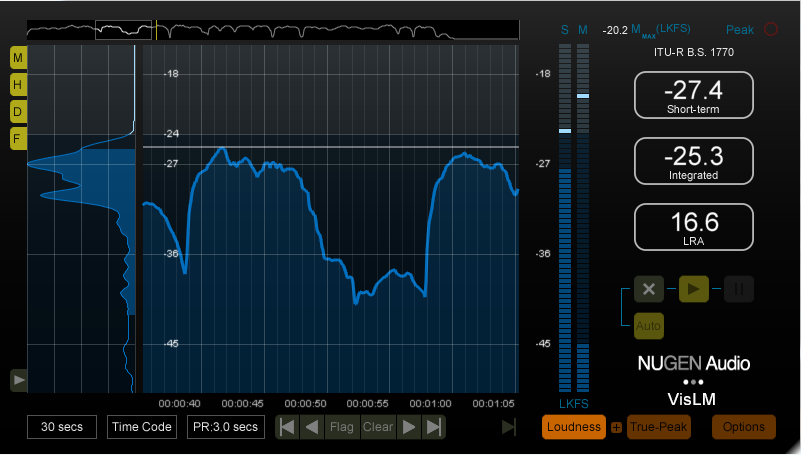Click the ITU-R B.S. 1770 standard label
Image resolution: width=801 pixels, height=455 pixels.
(694, 52)
